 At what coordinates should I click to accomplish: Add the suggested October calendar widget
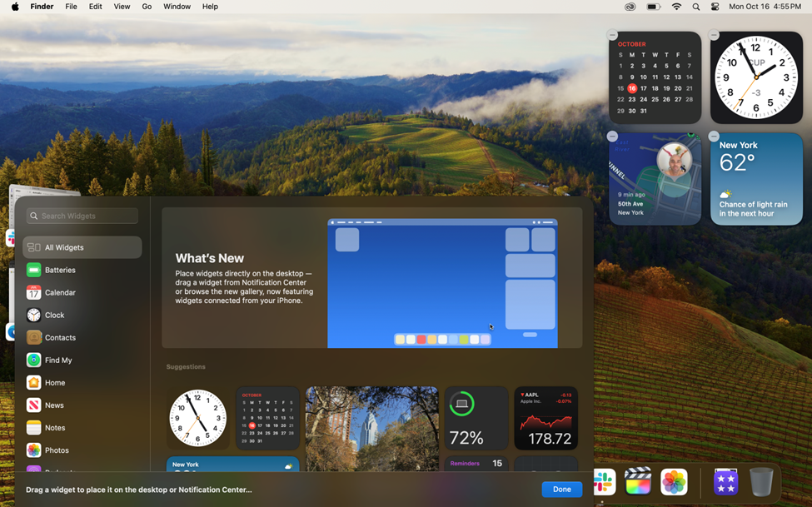coord(267,418)
